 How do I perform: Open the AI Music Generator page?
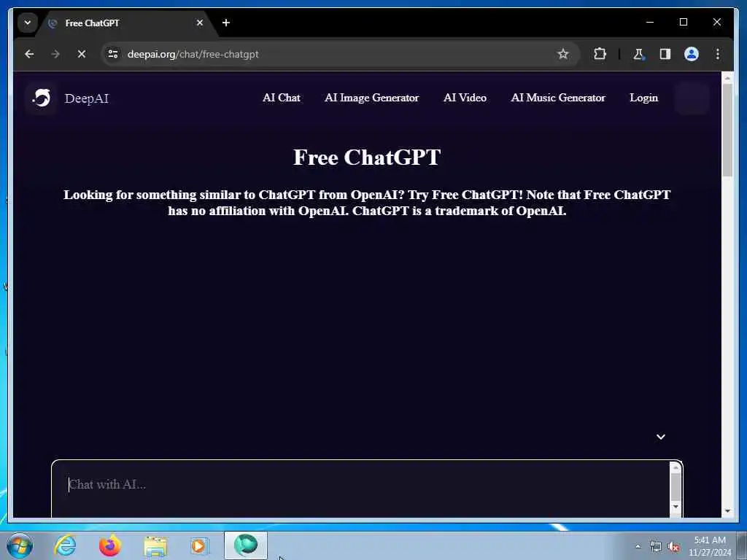558,98
